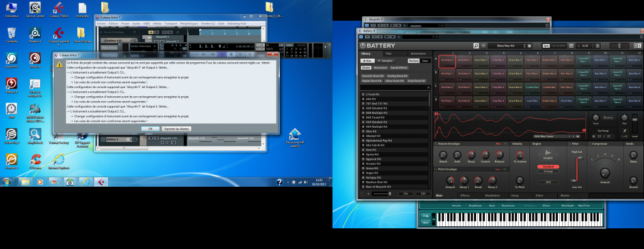Viewport: 644px width, 249px height.
Task: Open the MIDI menu in Cubase
Action: pyautogui.click(x=147, y=23)
